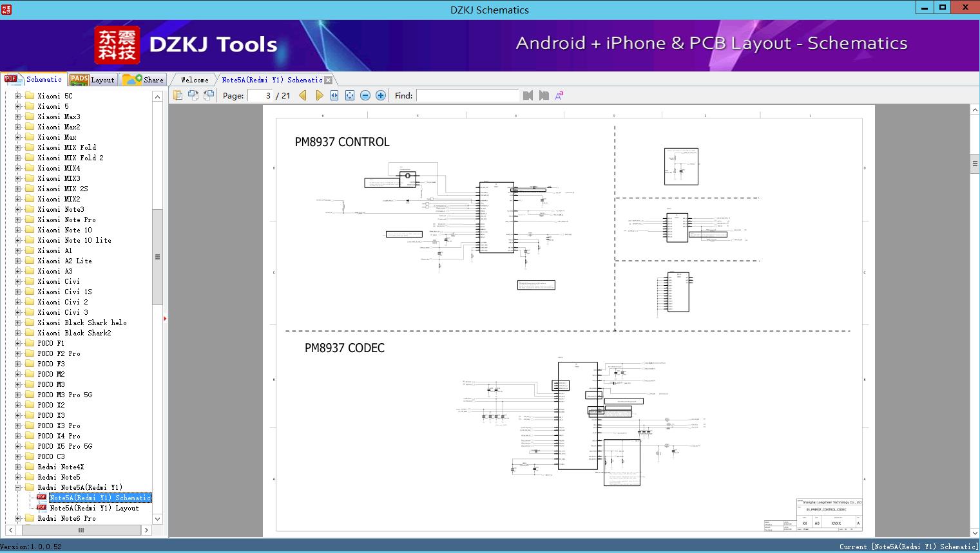The height and width of the screenshot is (553, 980).
Task: Select POCO M3 Pro 5G tree item
Action: click(64, 395)
